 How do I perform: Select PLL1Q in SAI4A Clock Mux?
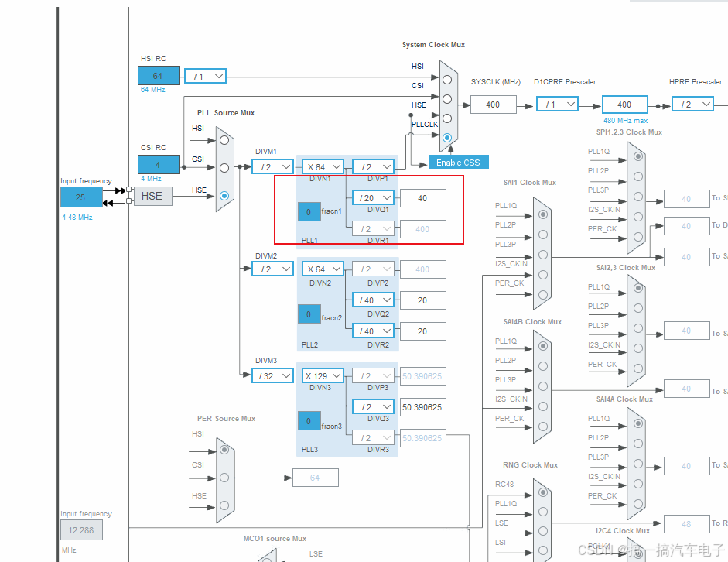tap(638, 423)
